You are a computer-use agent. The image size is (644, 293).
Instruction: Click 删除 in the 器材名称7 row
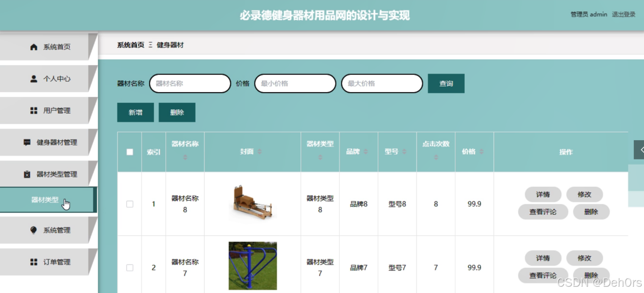point(591,276)
